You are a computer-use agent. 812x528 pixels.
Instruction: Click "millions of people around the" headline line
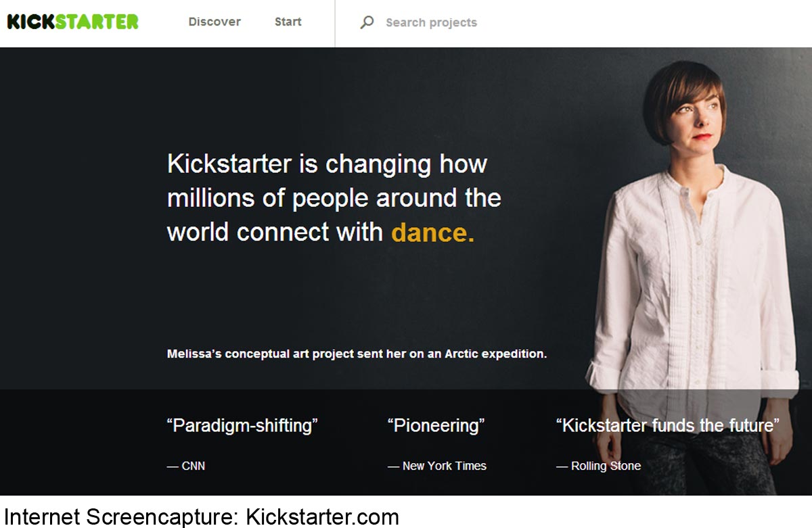(334, 198)
